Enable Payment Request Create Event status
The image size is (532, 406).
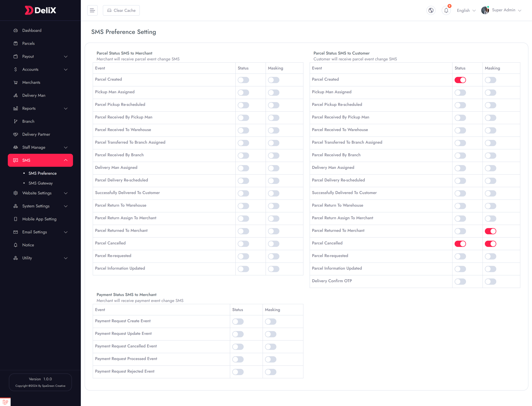238,321
